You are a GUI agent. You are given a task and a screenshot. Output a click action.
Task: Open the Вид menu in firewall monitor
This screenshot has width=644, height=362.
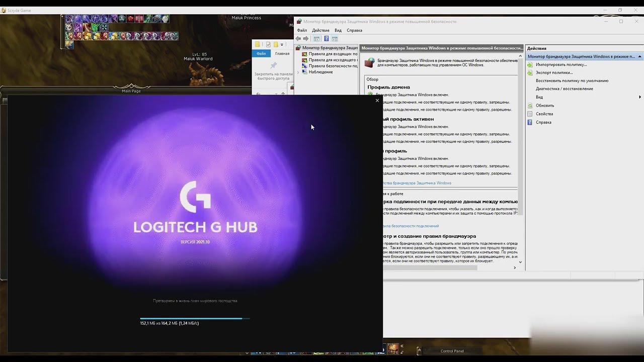(338, 30)
